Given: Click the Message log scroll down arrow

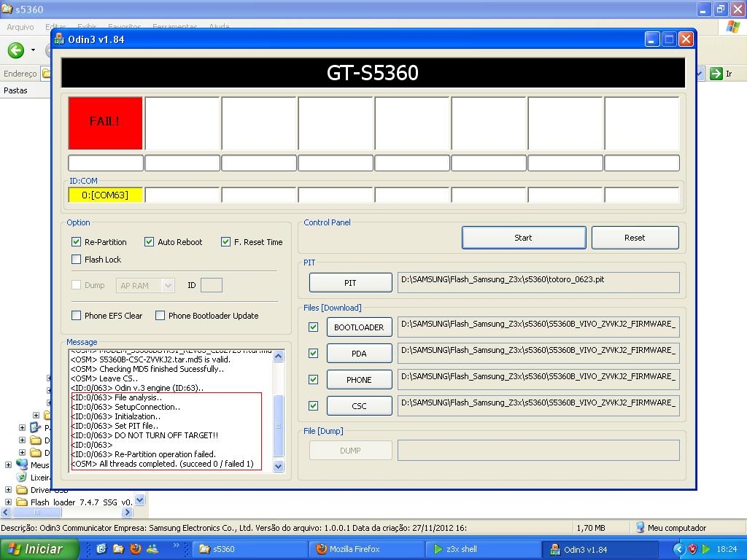Looking at the screenshot, I should [x=279, y=466].
